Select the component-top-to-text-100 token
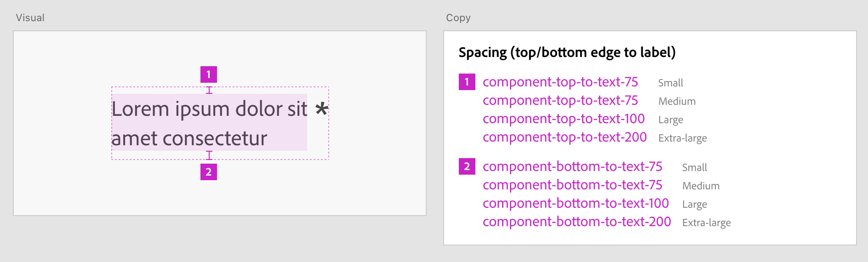868x262 pixels. pyautogui.click(x=563, y=119)
